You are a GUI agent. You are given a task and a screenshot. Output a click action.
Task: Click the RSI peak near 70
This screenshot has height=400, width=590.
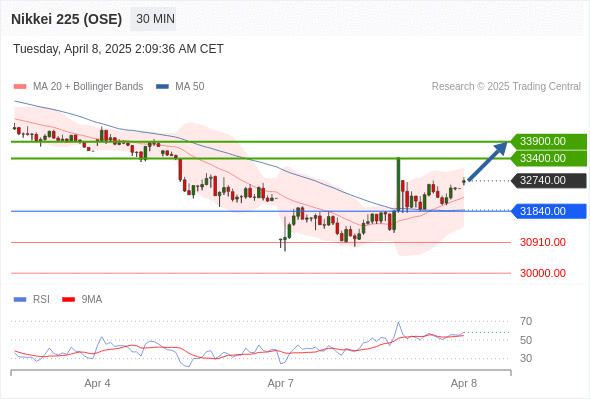click(398, 323)
